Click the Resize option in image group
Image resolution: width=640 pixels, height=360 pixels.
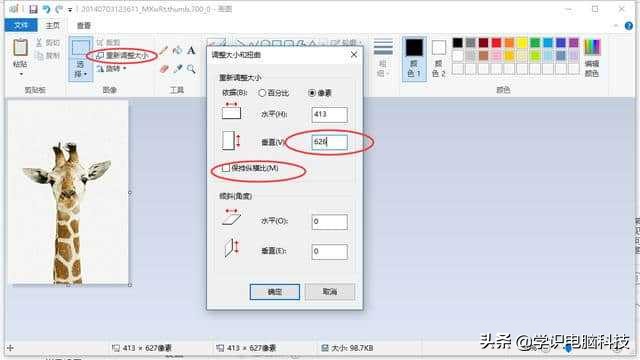click(x=122, y=55)
